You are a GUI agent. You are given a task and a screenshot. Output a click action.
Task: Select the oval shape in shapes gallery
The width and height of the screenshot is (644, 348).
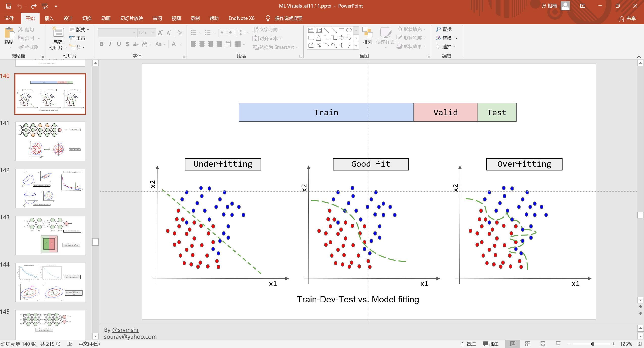pos(349,30)
